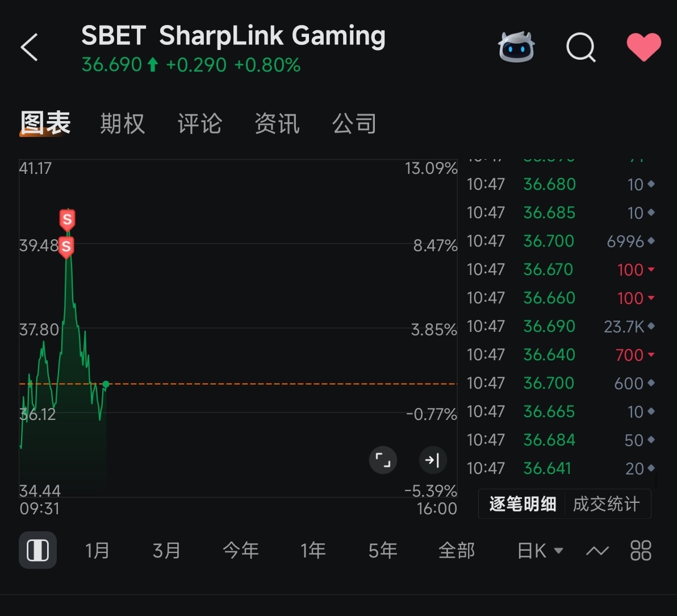Open the four-squares grid layout icon

point(641,551)
